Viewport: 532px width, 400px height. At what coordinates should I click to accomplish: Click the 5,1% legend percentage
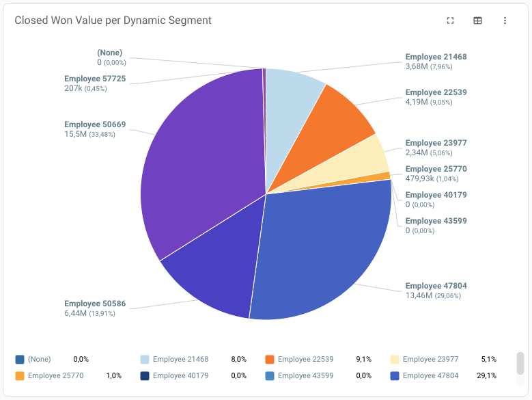[x=488, y=359]
